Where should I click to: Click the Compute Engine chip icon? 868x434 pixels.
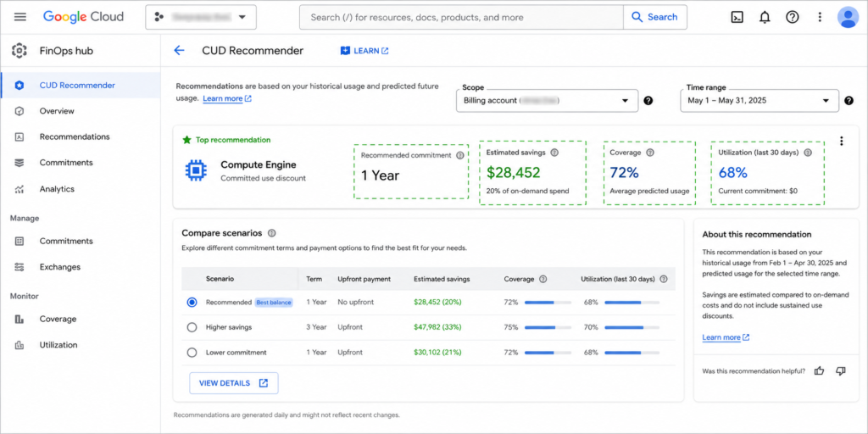[x=196, y=170]
